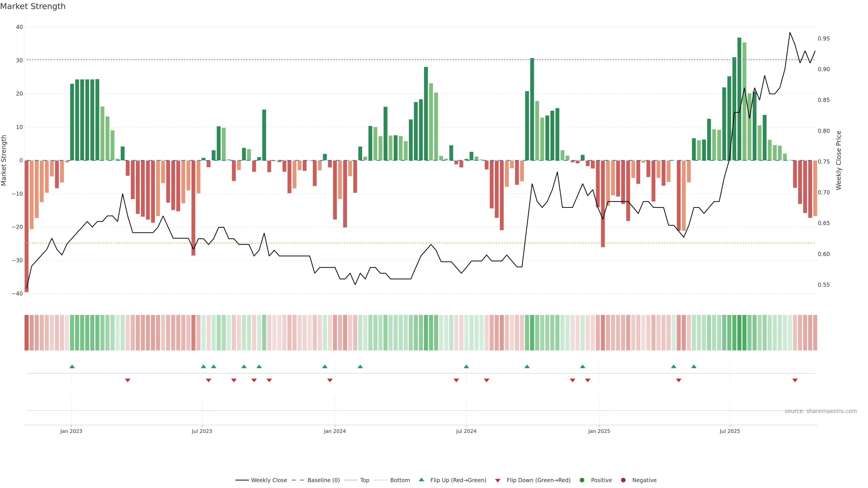Click the green flip-up triangle at Jul 2024
This screenshot has width=868, height=488.
coord(466,366)
